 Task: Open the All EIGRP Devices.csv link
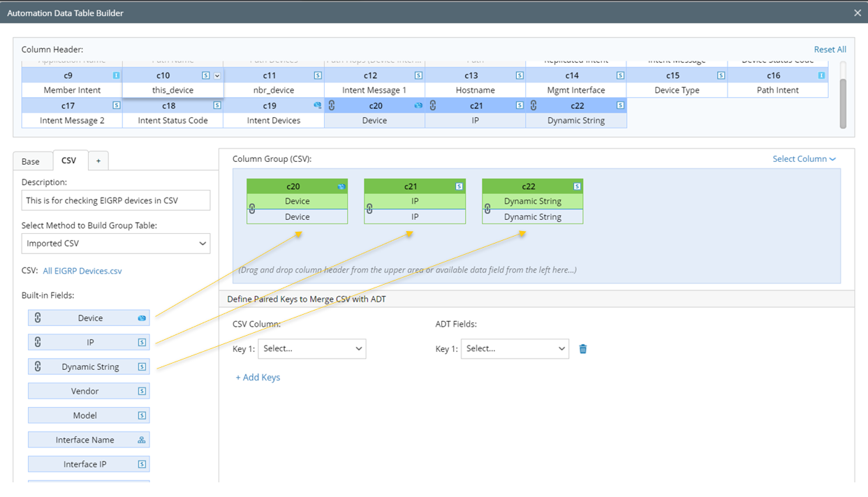pyautogui.click(x=82, y=271)
